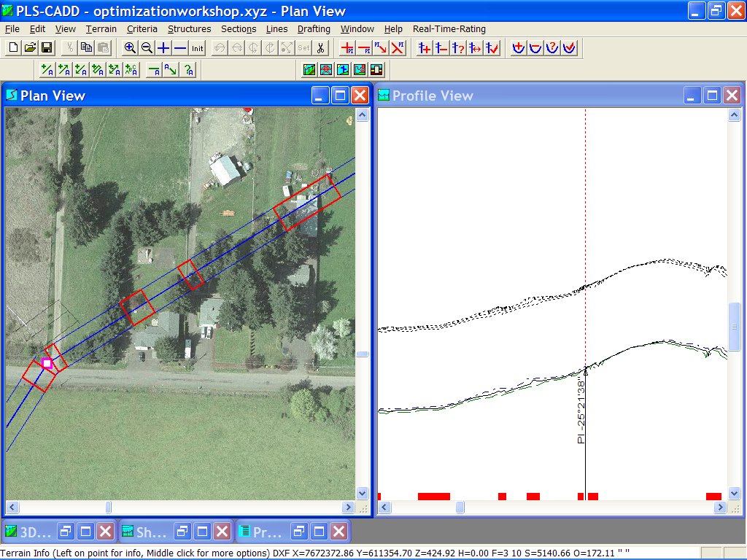Open the Terrain menu
The width and height of the screenshot is (747, 560).
(x=101, y=29)
